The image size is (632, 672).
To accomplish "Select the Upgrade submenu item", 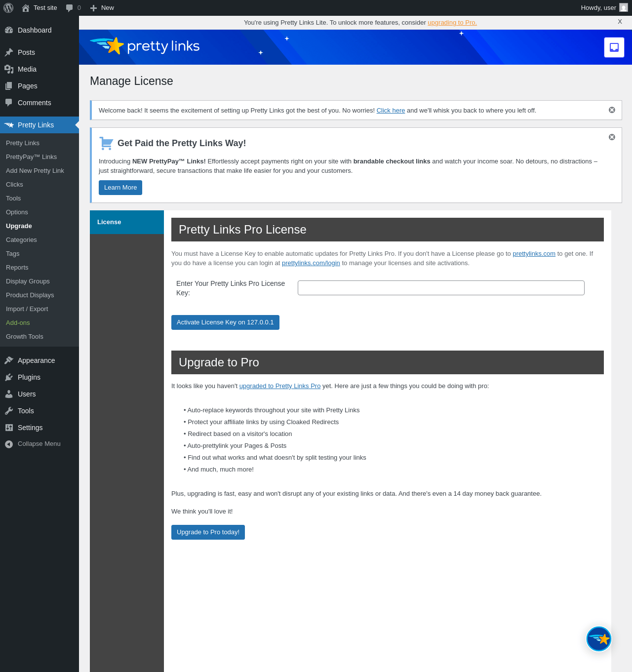I will [x=19, y=226].
